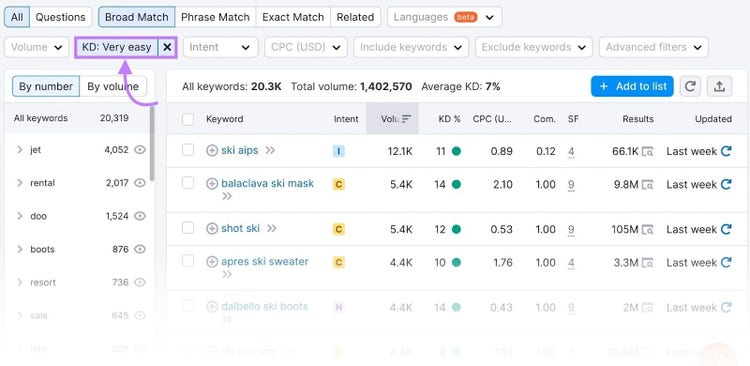Open the Exclude keywords dropdown

pyautogui.click(x=534, y=47)
